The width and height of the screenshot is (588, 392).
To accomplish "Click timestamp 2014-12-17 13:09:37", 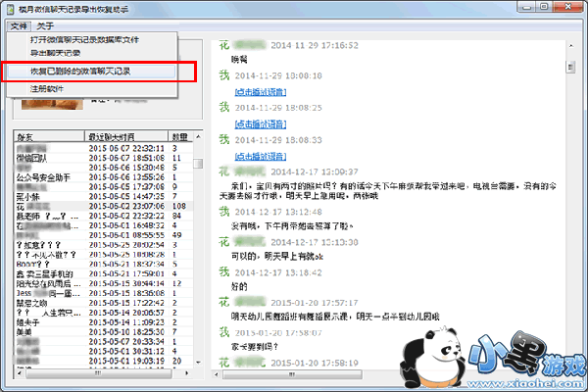I will coord(315,172).
